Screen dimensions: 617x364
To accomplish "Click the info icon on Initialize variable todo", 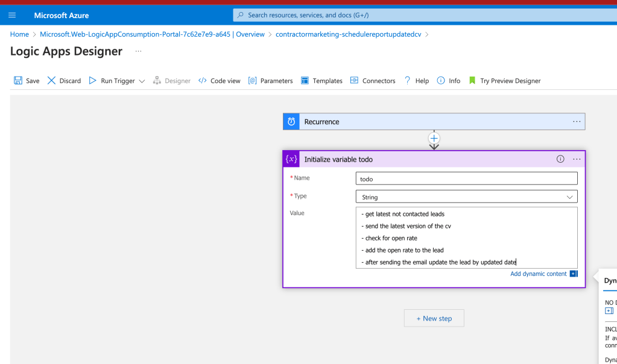I will point(560,159).
